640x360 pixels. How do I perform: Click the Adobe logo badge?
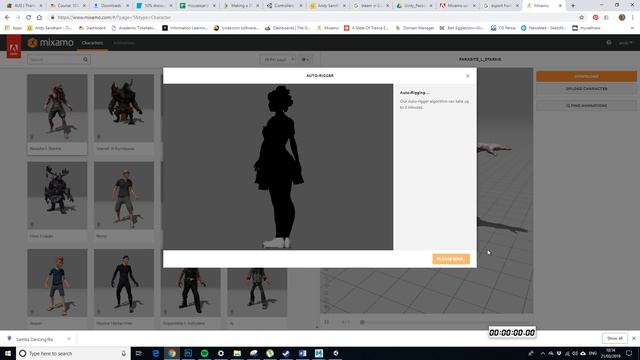click(x=13, y=47)
